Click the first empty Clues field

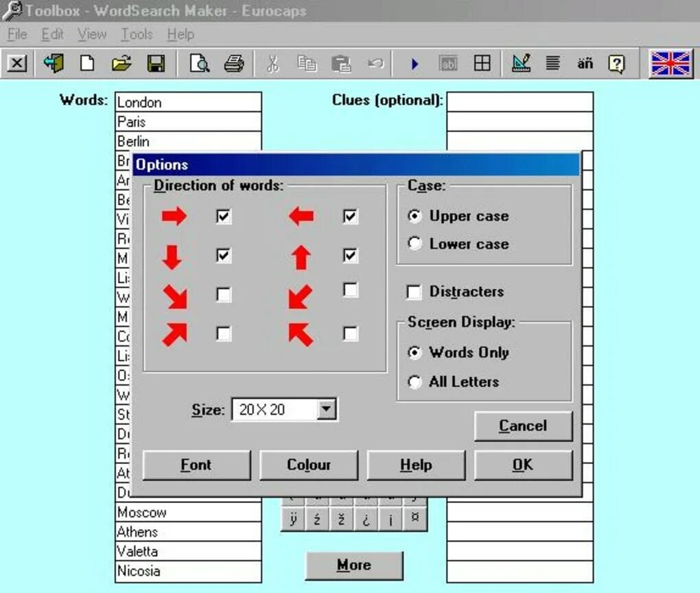click(x=520, y=102)
